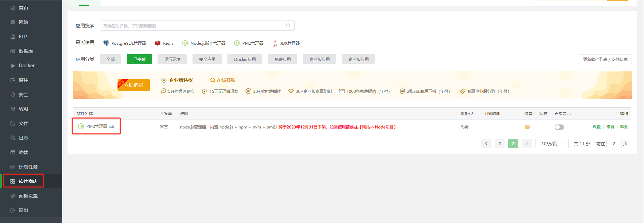Click the 安全 shield icon in sidebar

[x=13, y=95]
